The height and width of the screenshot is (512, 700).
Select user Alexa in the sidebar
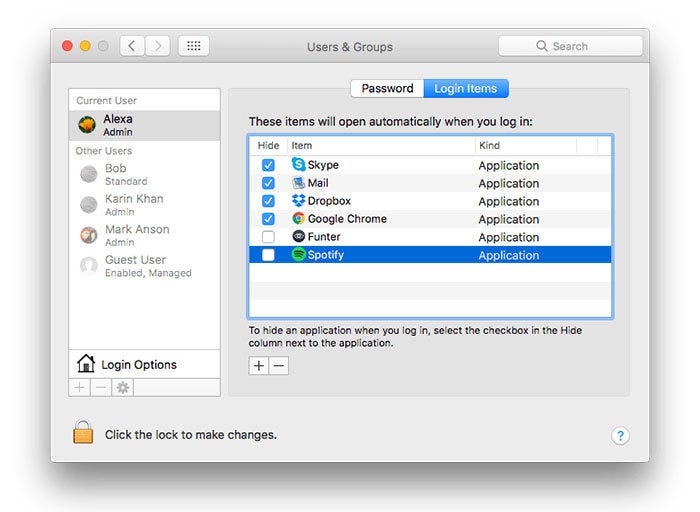point(144,125)
